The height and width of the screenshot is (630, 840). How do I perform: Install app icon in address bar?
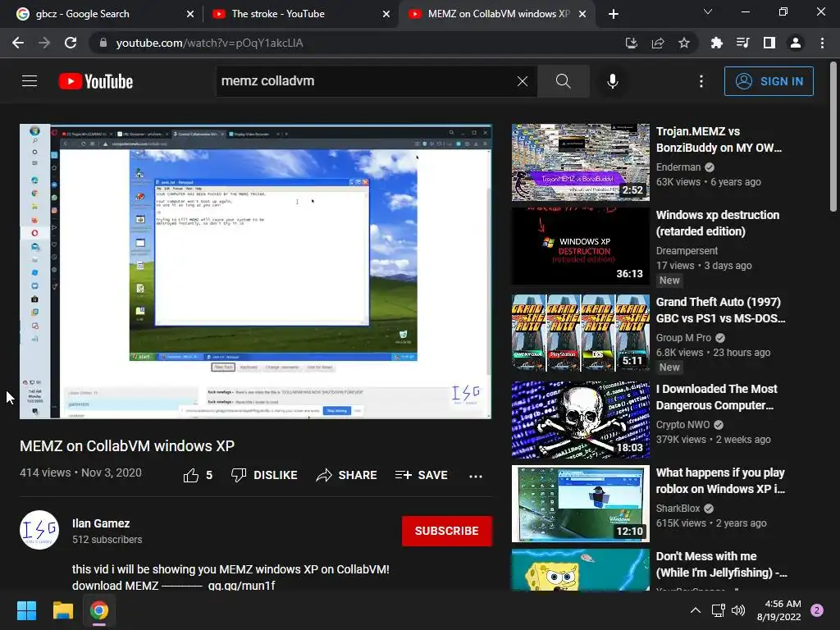click(x=632, y=43)
